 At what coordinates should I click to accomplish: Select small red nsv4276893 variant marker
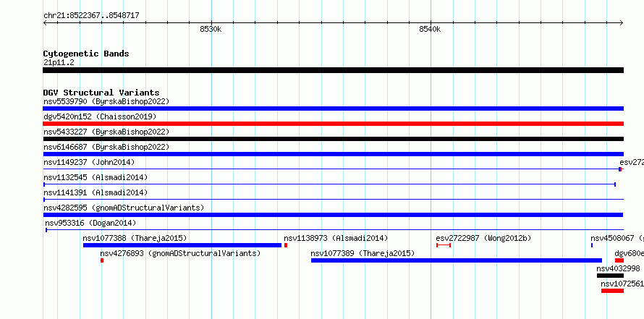[x=102, y=260]
